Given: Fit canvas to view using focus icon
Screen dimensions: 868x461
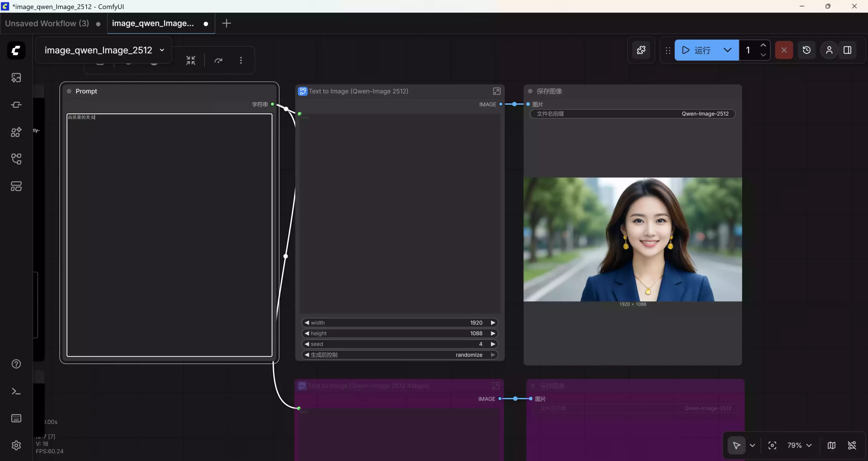Looking at the screenshot, I should coord(772,445).
